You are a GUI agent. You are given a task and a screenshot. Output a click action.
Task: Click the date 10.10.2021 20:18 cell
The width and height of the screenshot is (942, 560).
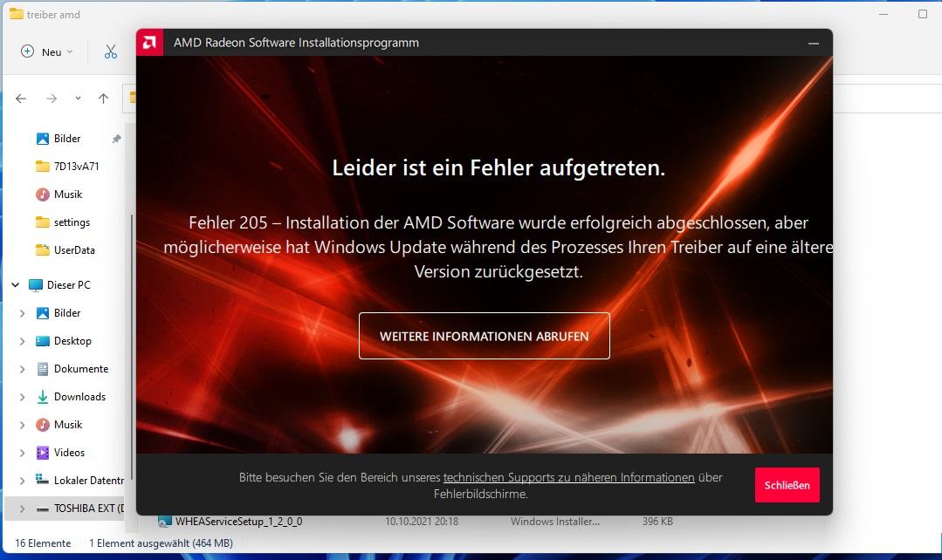tap(422, 522)
